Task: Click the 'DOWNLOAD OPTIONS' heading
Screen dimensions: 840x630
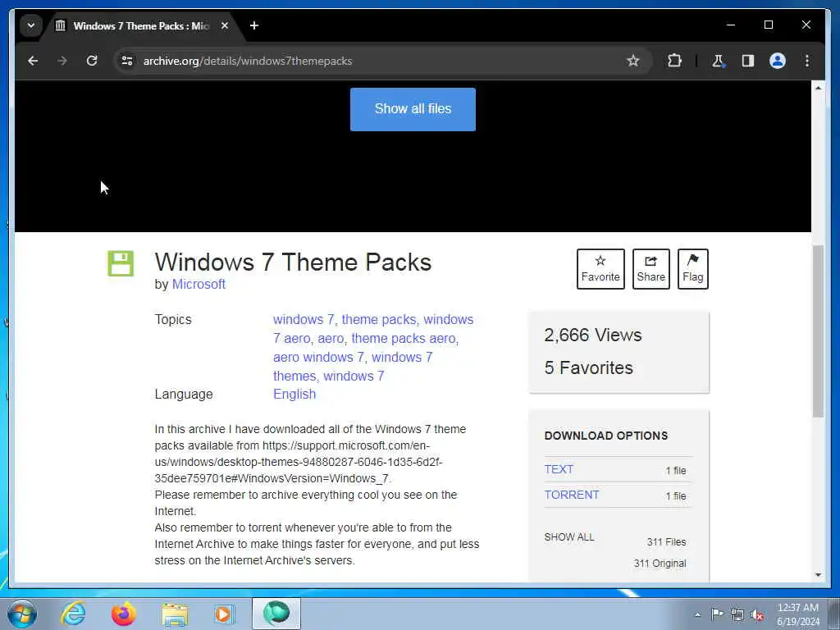Action: click(x=606, y=436)
